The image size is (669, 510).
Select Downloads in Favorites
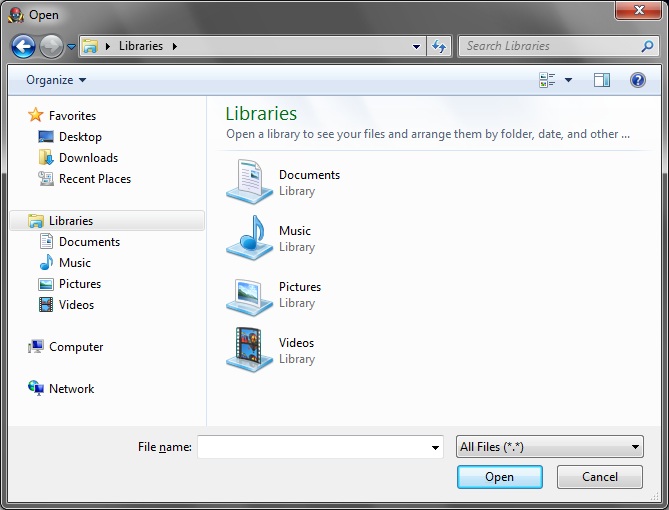click(88, 158)
